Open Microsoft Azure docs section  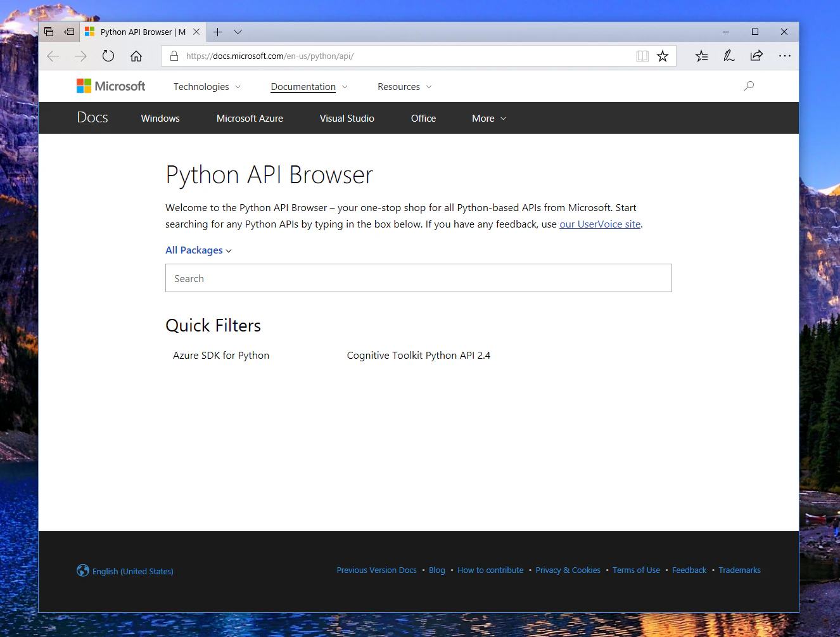[x=250, y=119]
